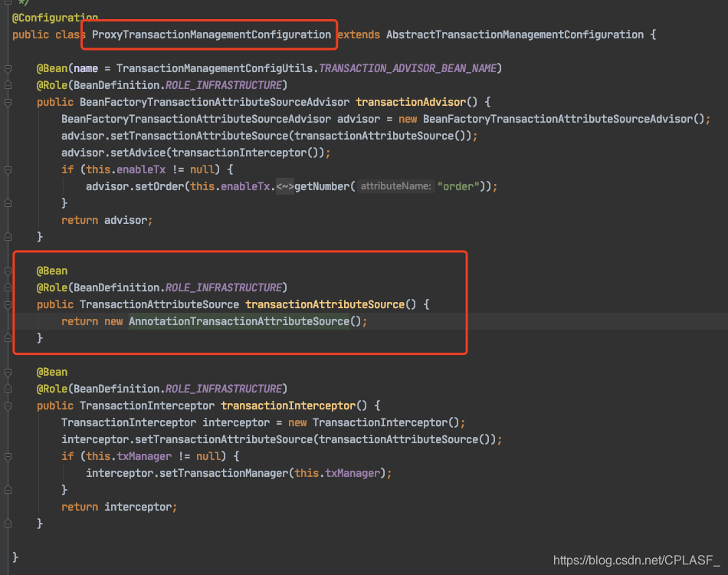Click the @Configuration annotation
Viewport: 728px width, 575px height.
(x=54, y=18)
